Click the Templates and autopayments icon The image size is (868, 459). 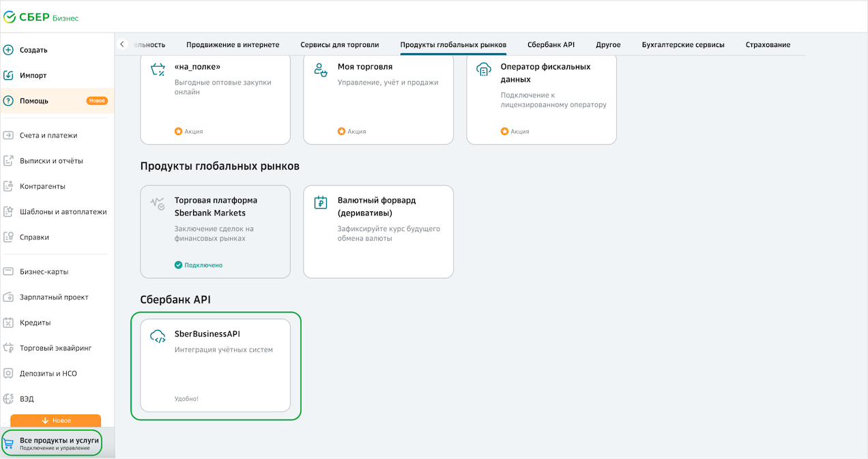coord(8,211)
